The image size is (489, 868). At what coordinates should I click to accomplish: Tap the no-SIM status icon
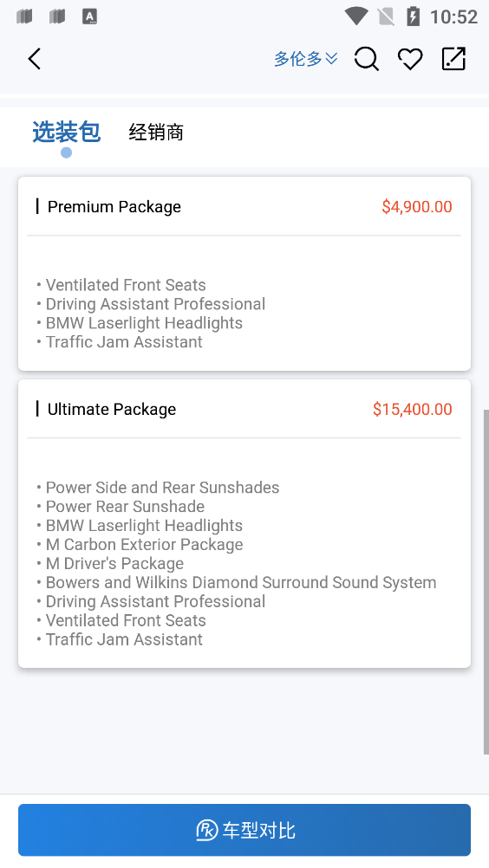pos(387,16)
